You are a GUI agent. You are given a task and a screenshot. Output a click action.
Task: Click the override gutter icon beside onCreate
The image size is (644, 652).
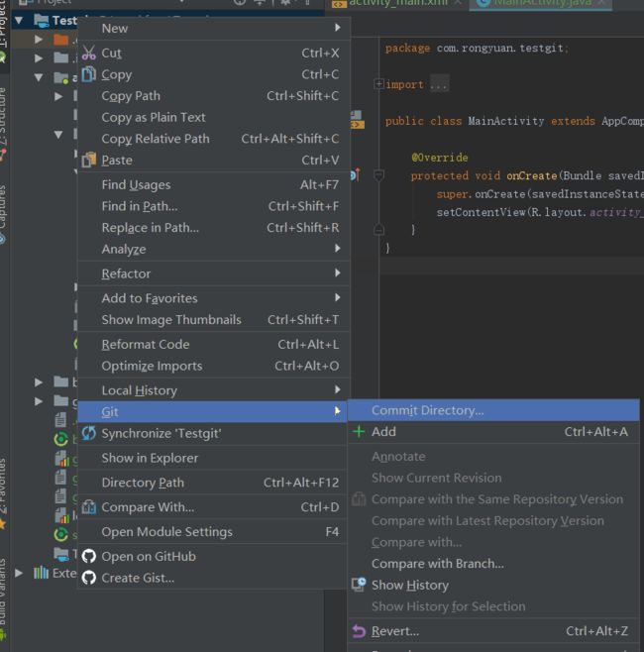(x=355, y=175)
